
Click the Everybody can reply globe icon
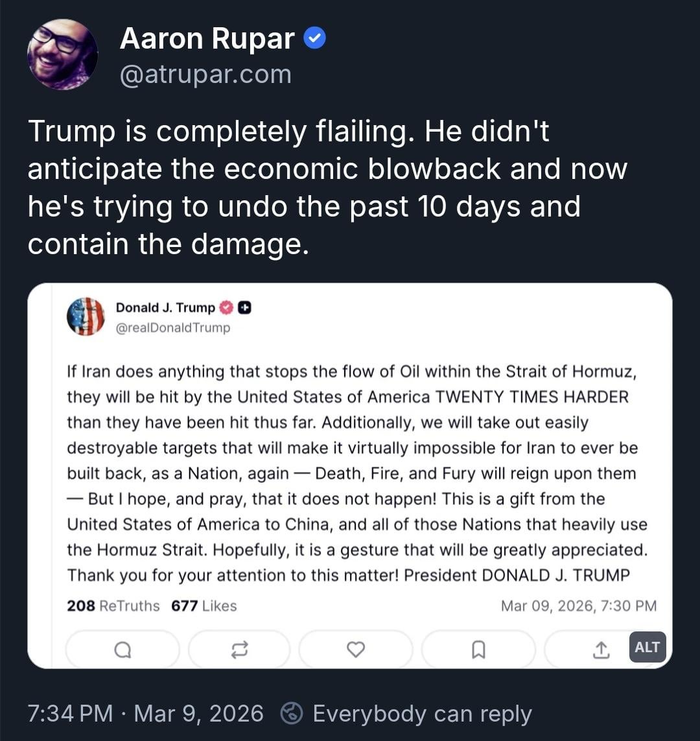click(x=292, y=714)
